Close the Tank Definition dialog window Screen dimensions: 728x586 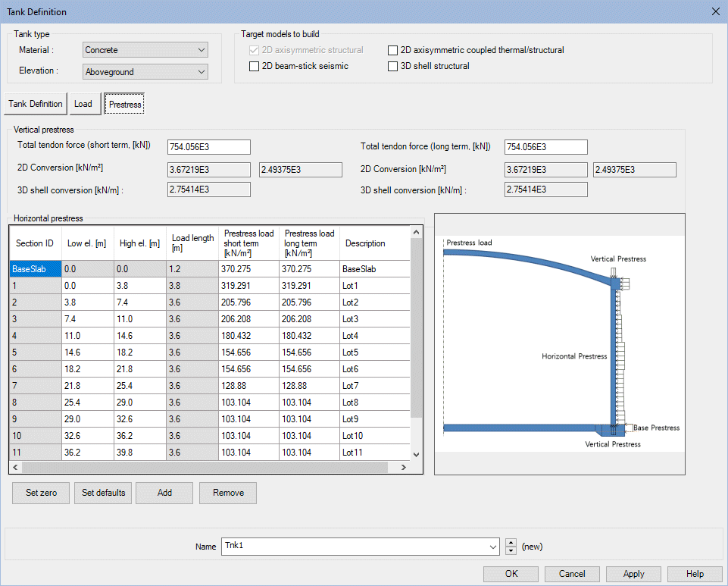[715, 11]
